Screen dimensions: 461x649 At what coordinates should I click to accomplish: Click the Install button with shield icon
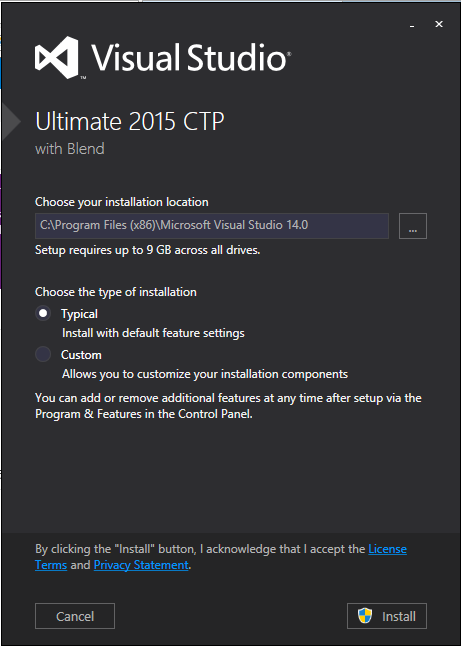tap(387, 616)
